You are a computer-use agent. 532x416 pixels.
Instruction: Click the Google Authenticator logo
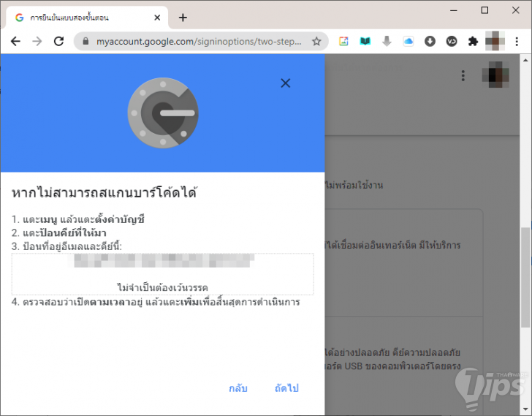click(163, 113)
